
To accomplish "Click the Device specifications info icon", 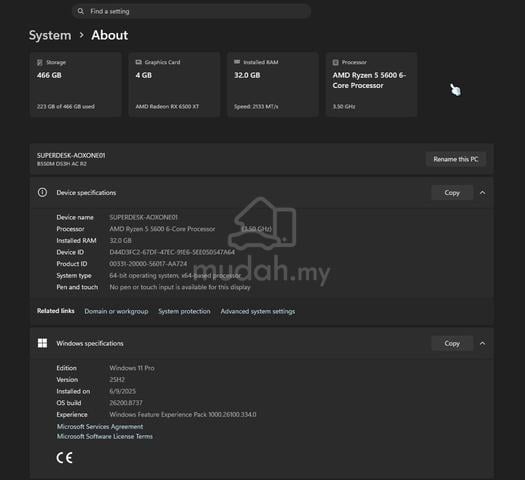I will click(x=43, y=192).
